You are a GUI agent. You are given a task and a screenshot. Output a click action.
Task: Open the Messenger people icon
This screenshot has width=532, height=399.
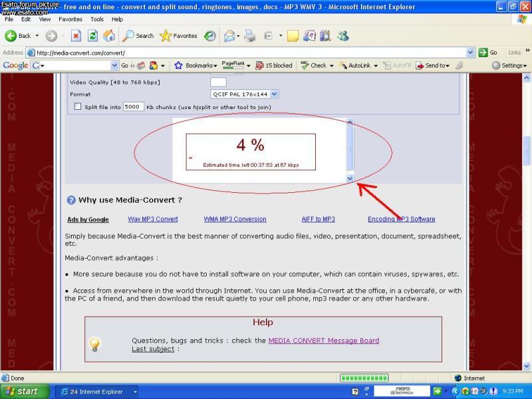(x=343, y=36)
